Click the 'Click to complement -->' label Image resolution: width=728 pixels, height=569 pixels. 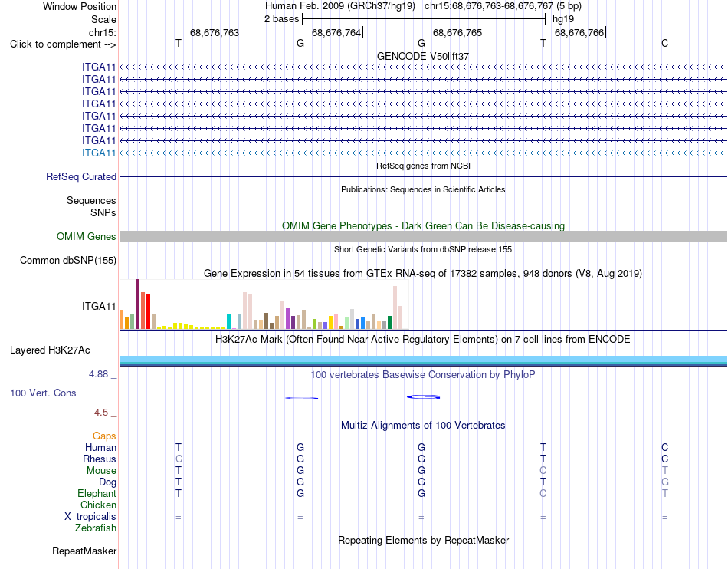(63, 44)
